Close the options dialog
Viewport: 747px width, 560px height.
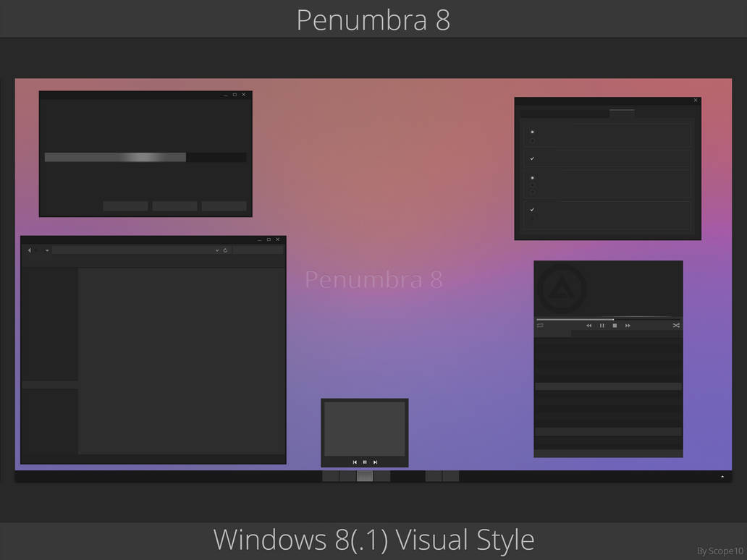click(696, 101)
